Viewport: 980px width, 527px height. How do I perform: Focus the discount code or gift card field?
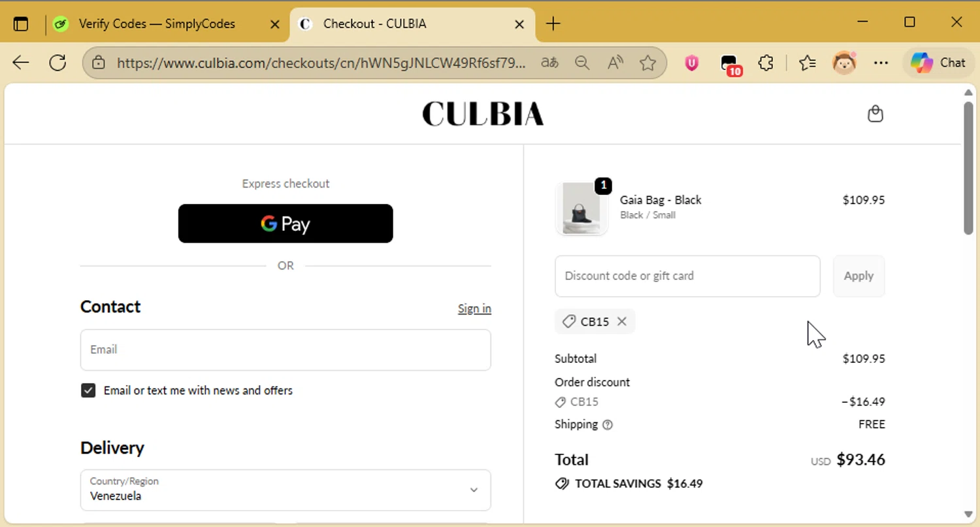(687, 276)
